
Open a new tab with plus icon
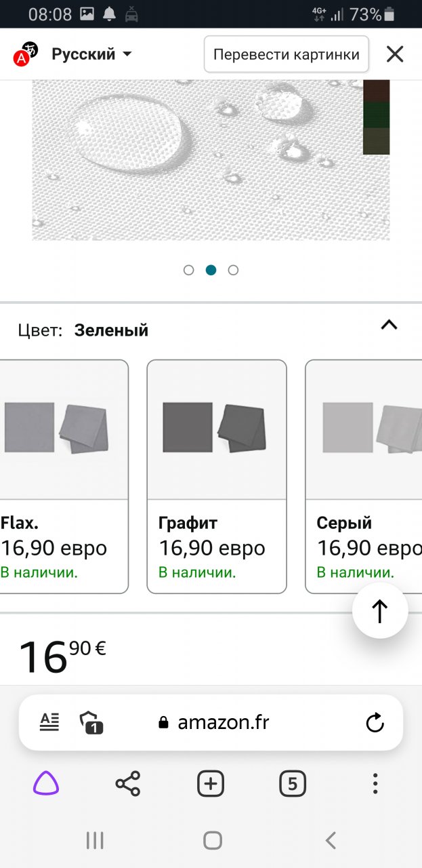point(211,784)
